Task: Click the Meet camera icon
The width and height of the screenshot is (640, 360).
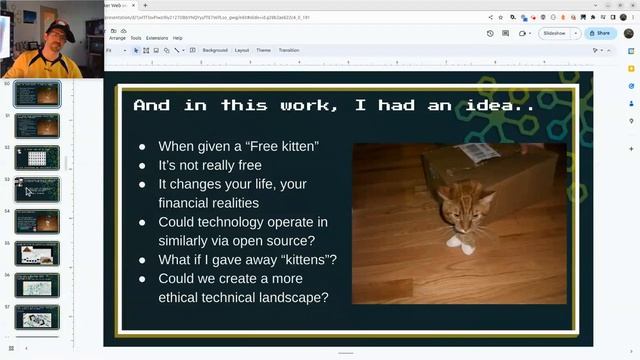Action: click(x=522, y=33)
